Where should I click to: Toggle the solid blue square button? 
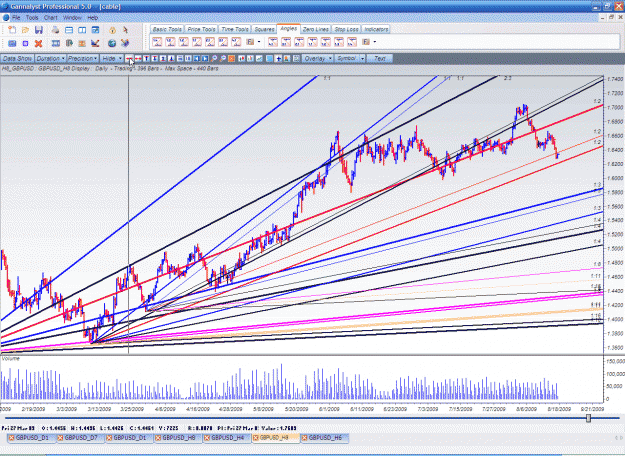[269, 59]
